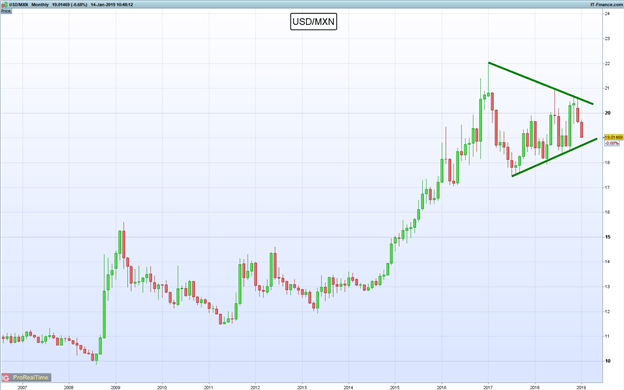Click the Price panel label

[6, 11]
